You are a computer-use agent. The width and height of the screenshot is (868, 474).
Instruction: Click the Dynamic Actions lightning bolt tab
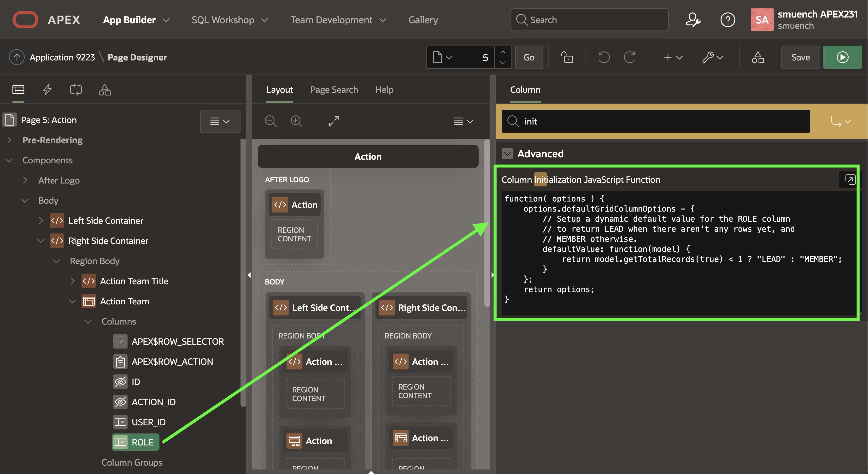[x=47, y=90]
